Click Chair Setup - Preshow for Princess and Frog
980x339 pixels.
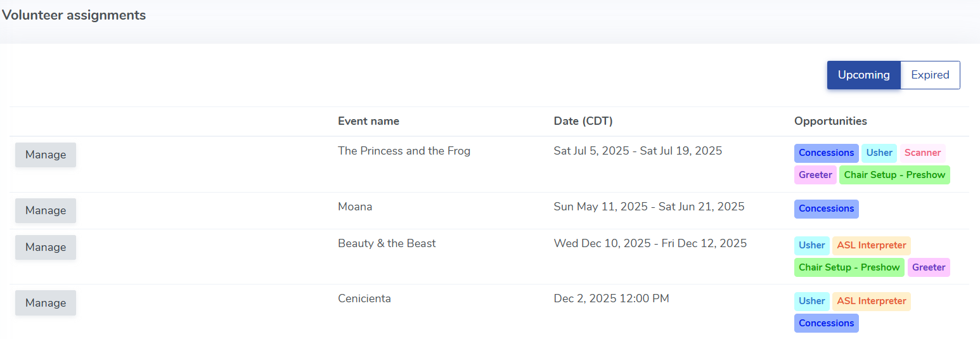point(894,175)
